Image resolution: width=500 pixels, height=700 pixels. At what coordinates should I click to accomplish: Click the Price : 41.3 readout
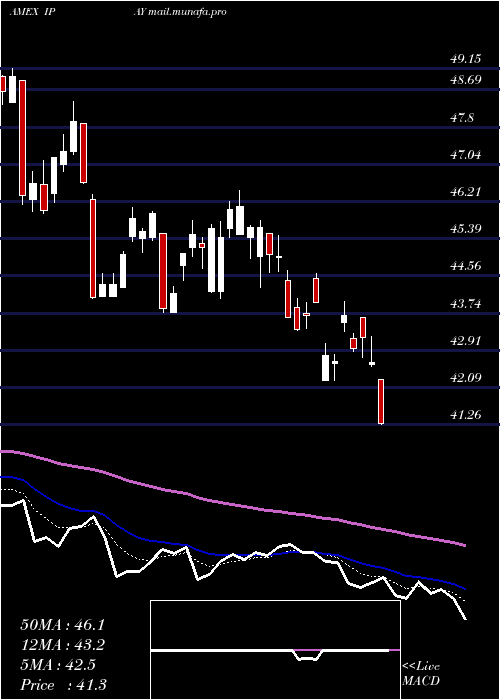63,685
